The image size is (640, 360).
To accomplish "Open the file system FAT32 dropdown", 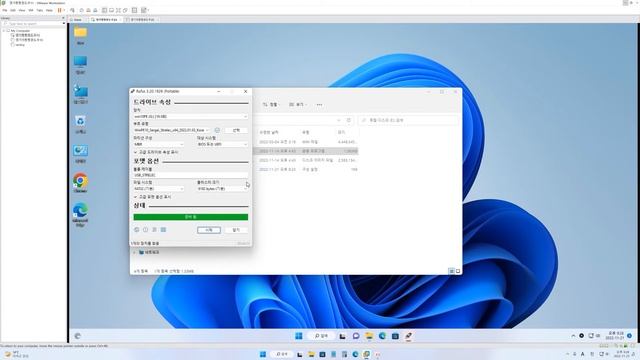I will [158, 189].
